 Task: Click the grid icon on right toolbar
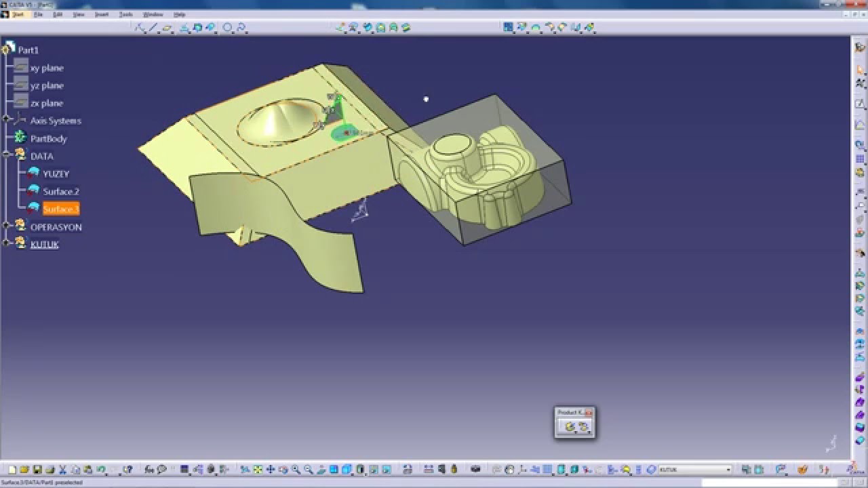[860, 159]
